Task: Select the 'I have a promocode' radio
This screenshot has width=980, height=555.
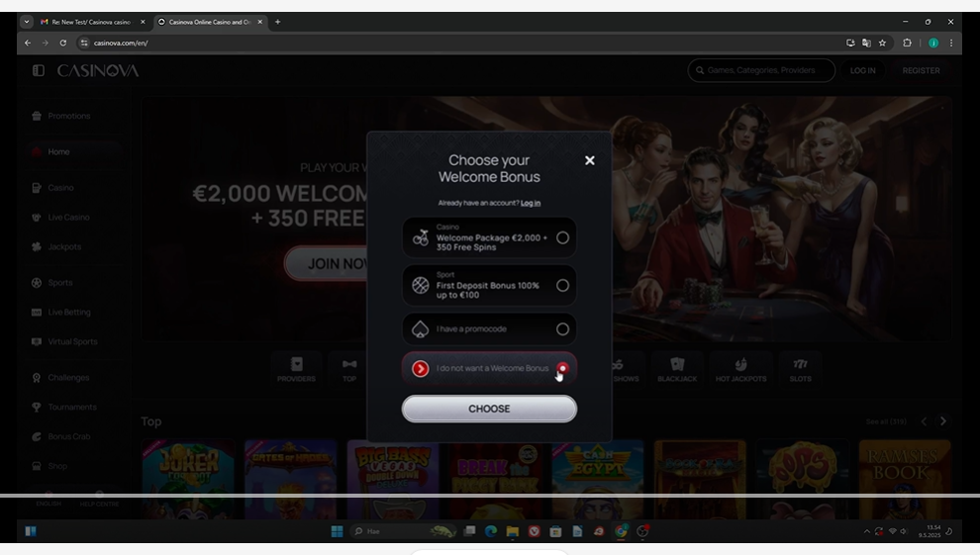Action: tap(562, 329)
